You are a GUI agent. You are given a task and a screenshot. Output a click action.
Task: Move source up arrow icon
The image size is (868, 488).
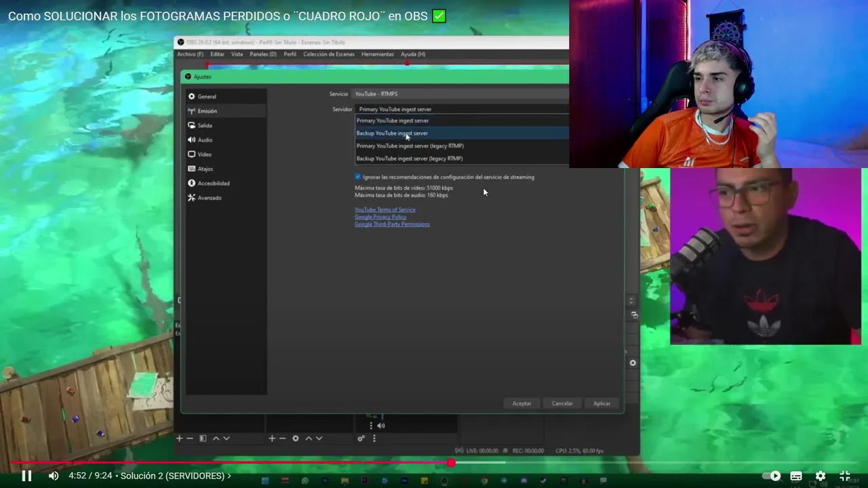tap(309, 439)
